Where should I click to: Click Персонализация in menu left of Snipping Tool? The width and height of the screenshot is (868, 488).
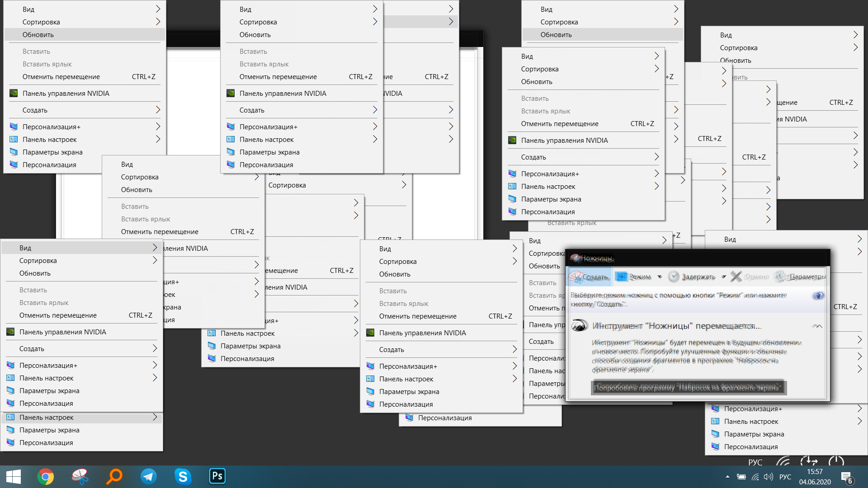click(406, 404)
